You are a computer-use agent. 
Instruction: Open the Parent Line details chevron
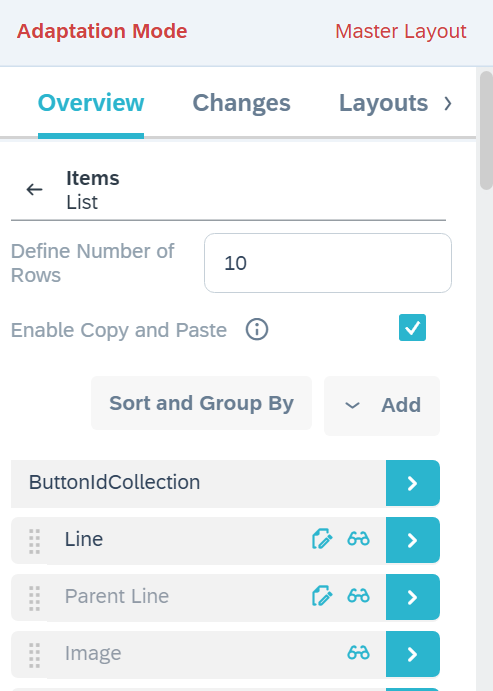point(413,597)
